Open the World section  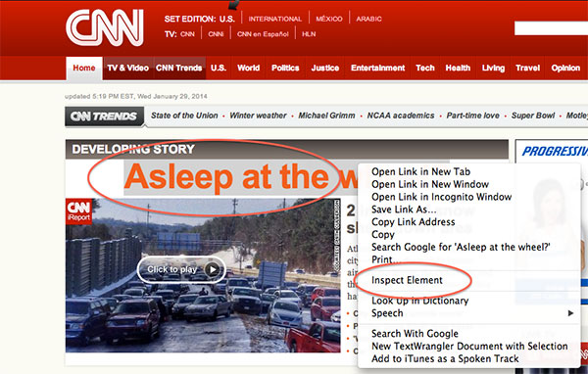pos(248,69)
